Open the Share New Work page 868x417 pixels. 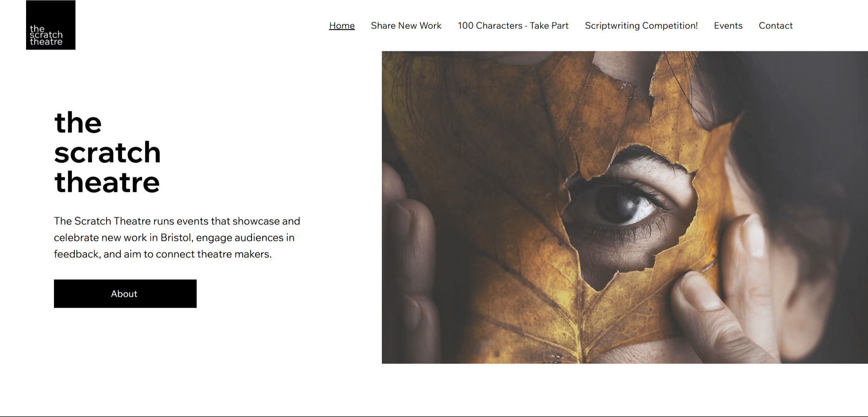(x=406, y=26)
